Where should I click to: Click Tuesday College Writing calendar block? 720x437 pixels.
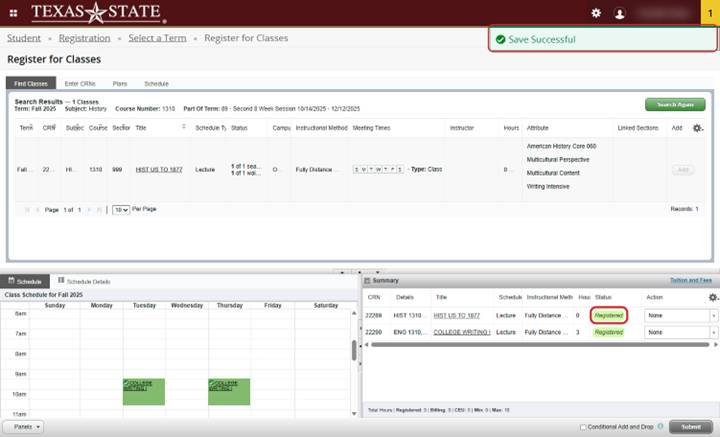coord(144,391)
